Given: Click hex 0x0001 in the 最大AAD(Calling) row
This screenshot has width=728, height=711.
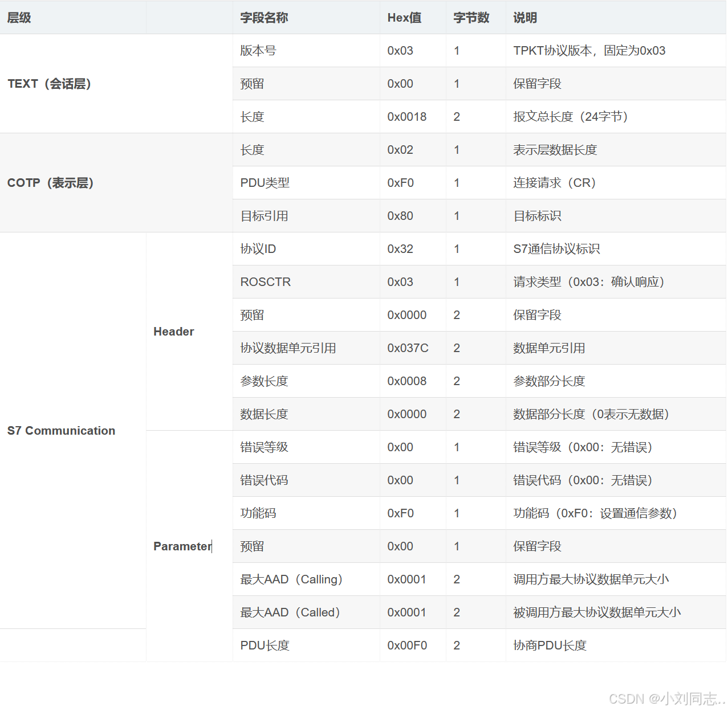Looking at the screenshot, I should pos(407,579).
